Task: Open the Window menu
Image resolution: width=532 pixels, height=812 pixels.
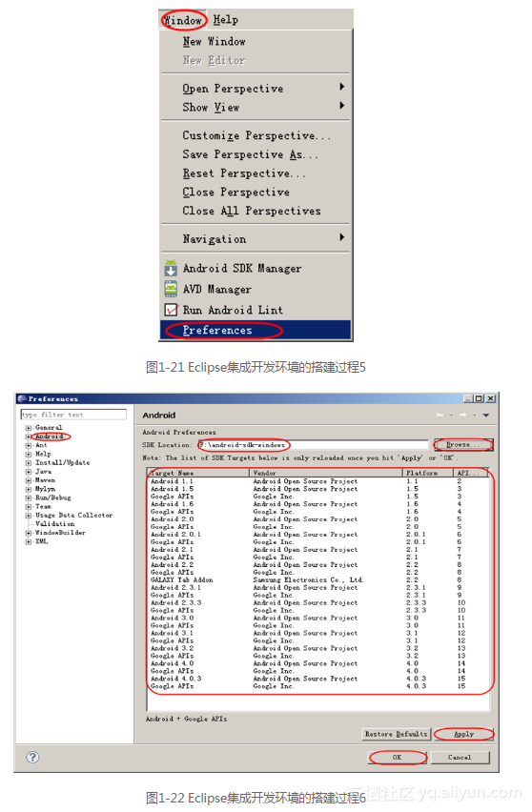Action: pyautogui.click(x=183, y=20)
